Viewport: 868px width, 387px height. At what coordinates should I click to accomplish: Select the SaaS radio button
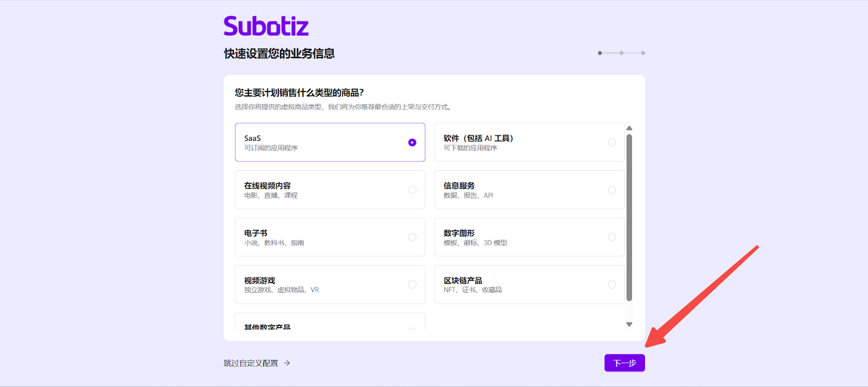pyautogui.click(x=412, y=143)
